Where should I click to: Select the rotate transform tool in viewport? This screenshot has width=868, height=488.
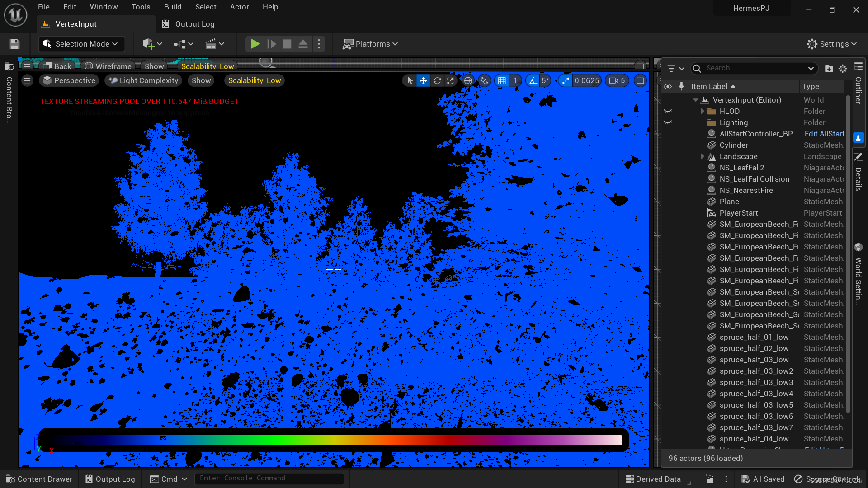pyautogui.click(x=437, y=80)
